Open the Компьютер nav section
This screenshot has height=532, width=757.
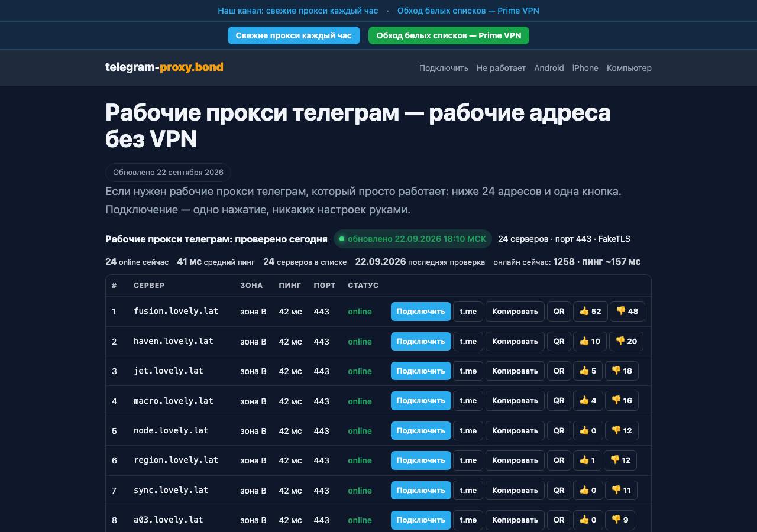[629, 68]
